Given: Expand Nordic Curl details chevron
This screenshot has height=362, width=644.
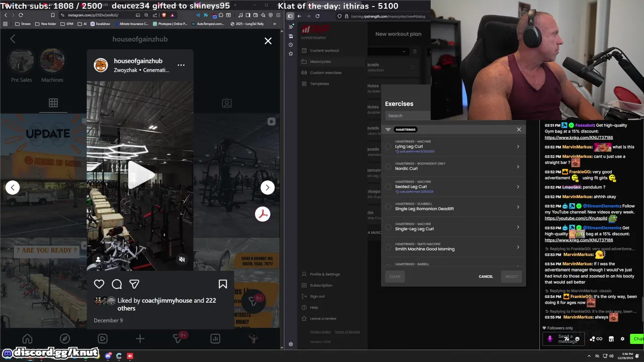Looking at the screenshot, I should click(x=518, y=166).
